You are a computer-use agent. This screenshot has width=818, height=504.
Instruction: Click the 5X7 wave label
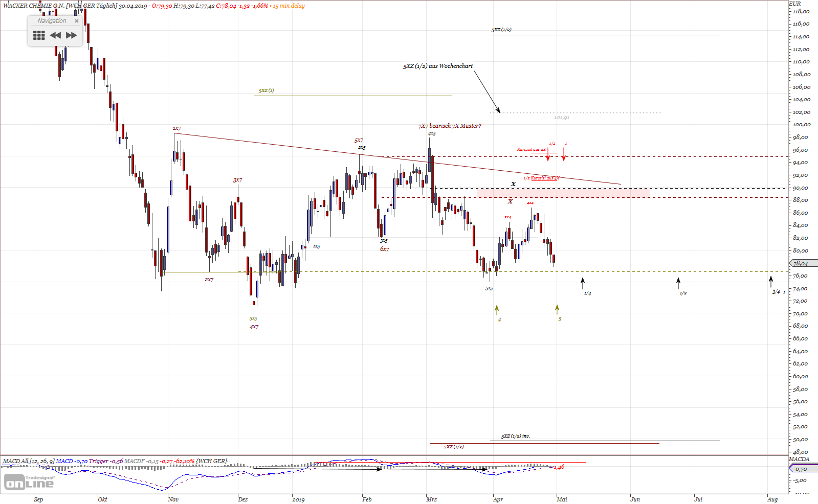coord(359,140)
